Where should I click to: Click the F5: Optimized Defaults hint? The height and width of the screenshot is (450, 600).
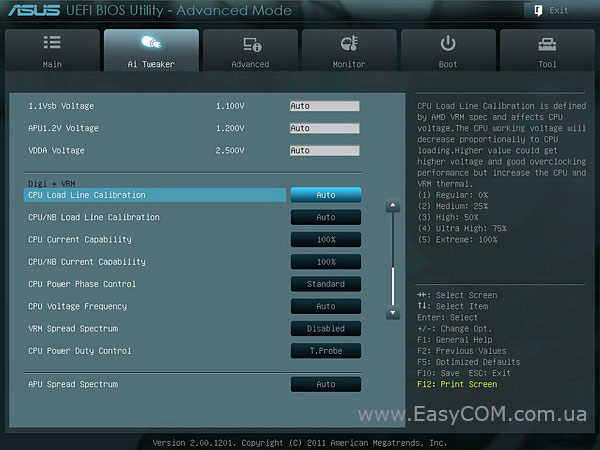[x=468, y=362]
